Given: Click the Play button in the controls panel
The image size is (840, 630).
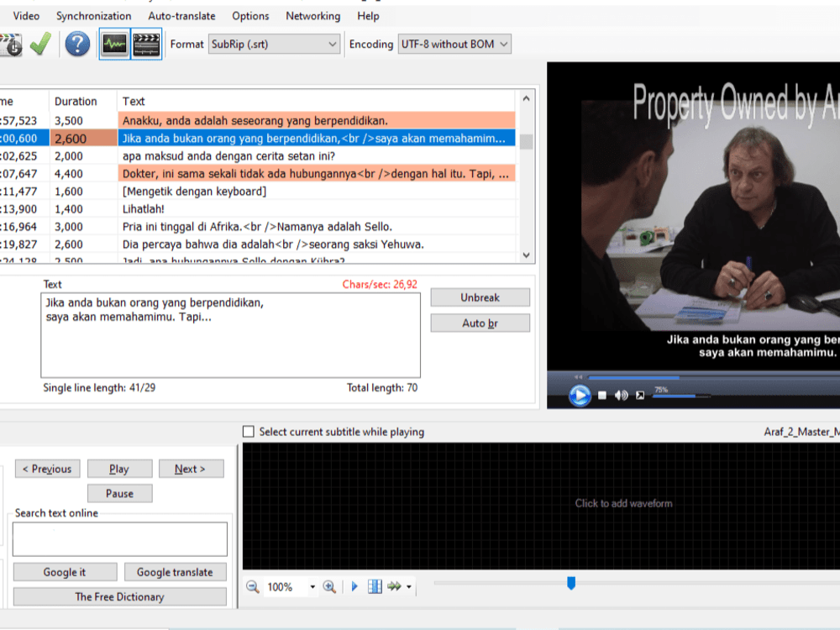Looking at the screenshot, I should pos(119,469).
